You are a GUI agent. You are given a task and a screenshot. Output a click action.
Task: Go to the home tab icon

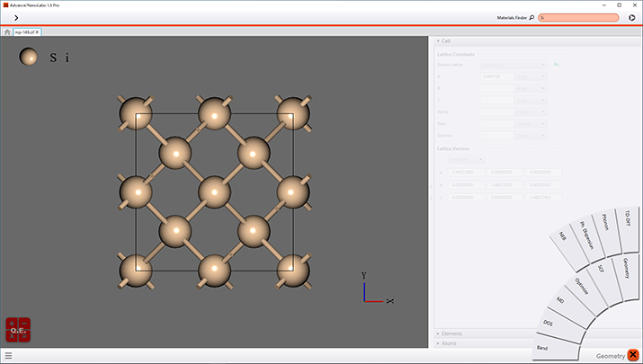7,32
